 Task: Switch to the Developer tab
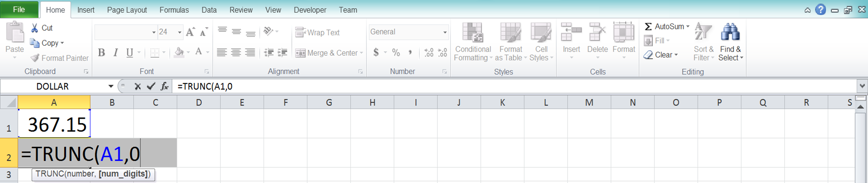point(310,10)
